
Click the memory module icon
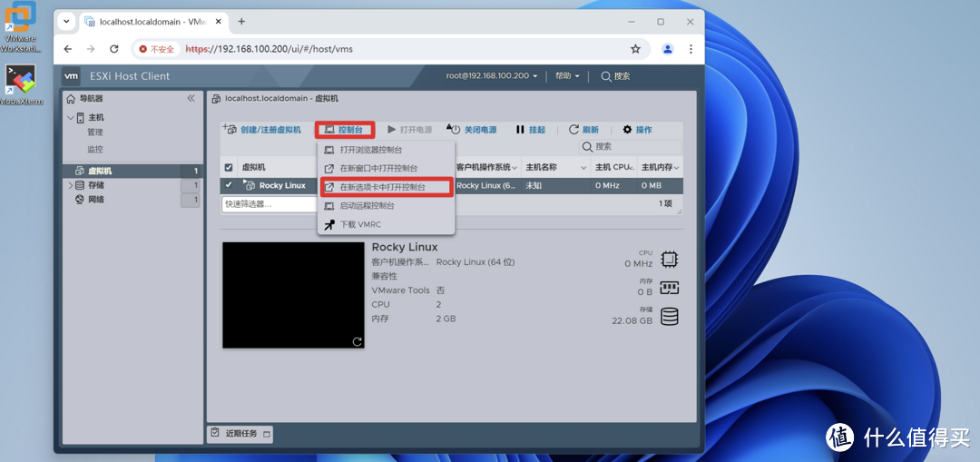(670, 289)
